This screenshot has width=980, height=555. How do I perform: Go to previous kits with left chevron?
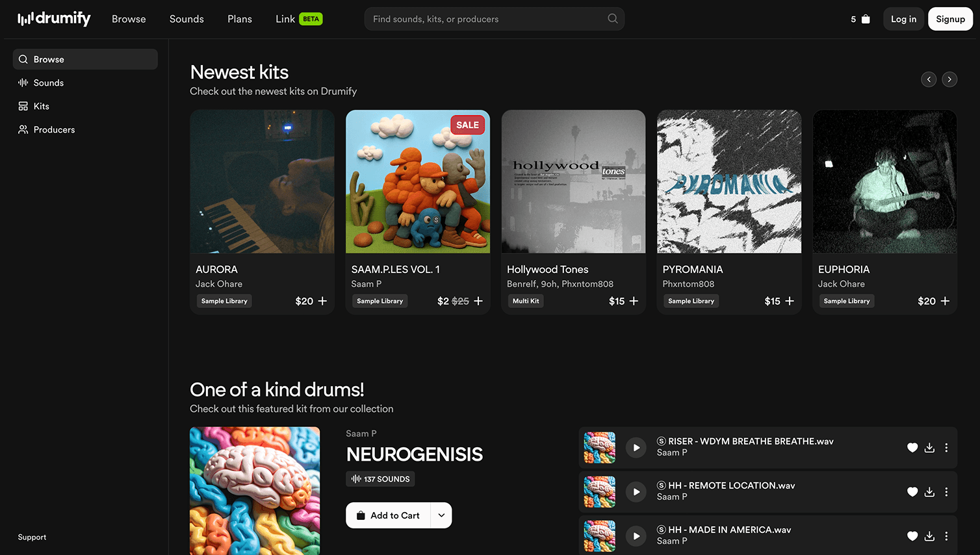pos(929,79)
